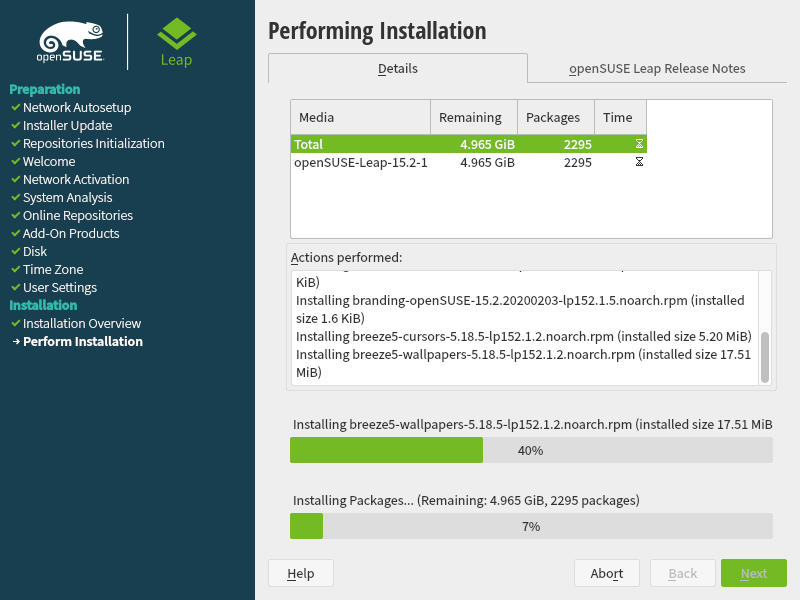Abort the installation
The width and height of the screenshot is (800, 600).
click(607, 573)
